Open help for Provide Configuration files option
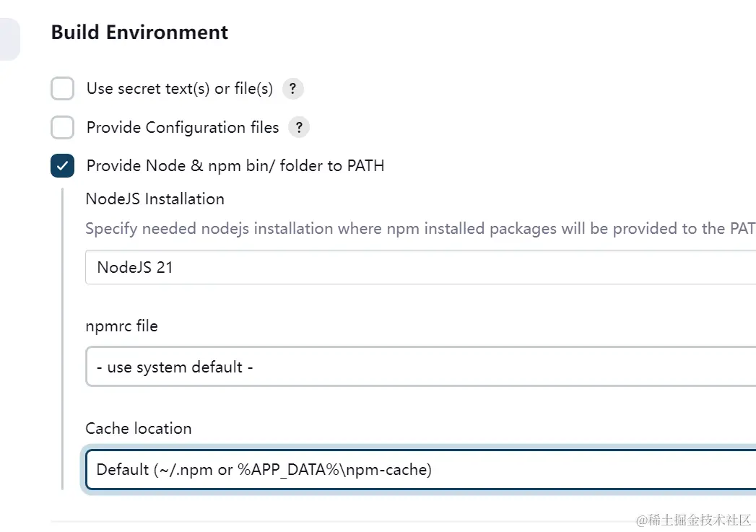 click(298, 128)
